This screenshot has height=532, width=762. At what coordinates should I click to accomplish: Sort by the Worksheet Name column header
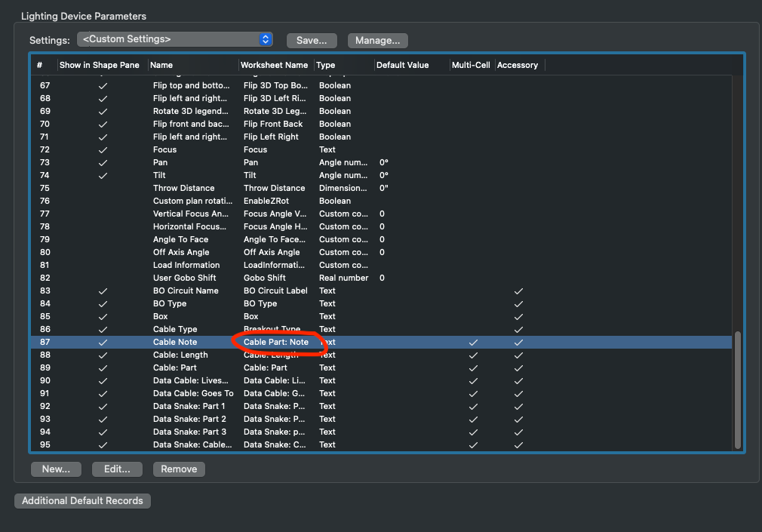point(275,65)
